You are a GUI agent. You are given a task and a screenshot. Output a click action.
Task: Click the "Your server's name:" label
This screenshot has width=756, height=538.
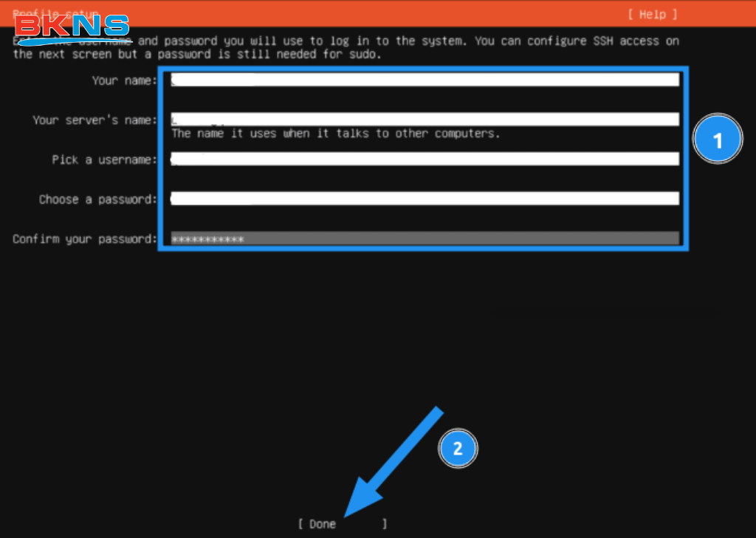click(94, 120)
